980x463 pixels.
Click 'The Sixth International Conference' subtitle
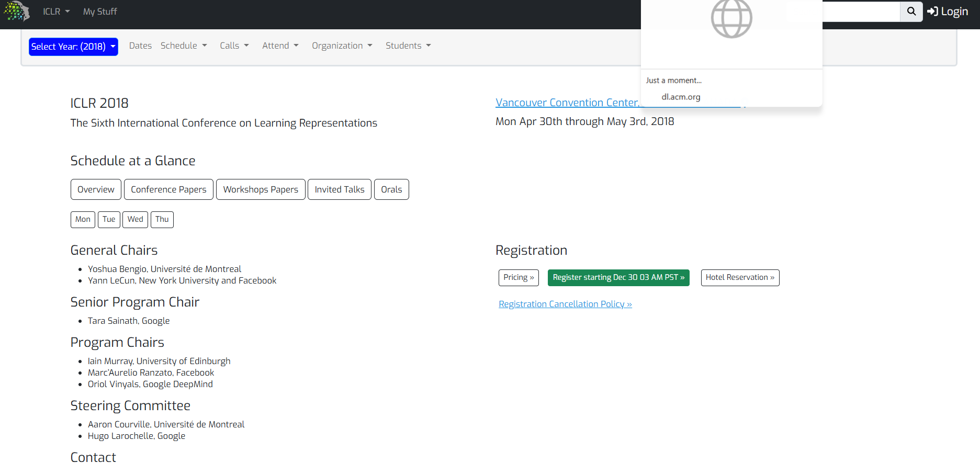[x=224, y=123]
